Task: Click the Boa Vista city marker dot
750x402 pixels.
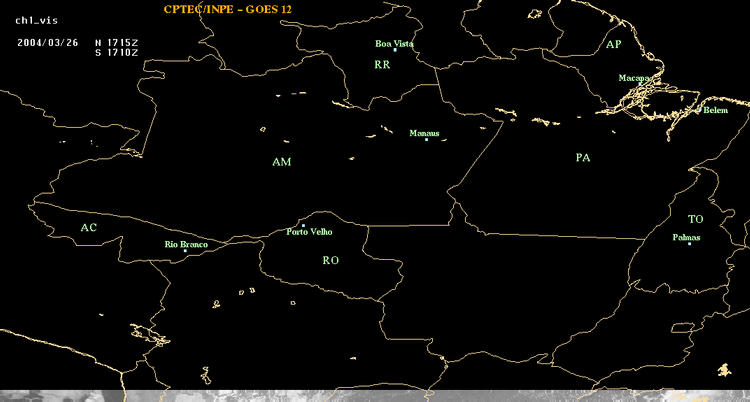Action: point(395,50)
